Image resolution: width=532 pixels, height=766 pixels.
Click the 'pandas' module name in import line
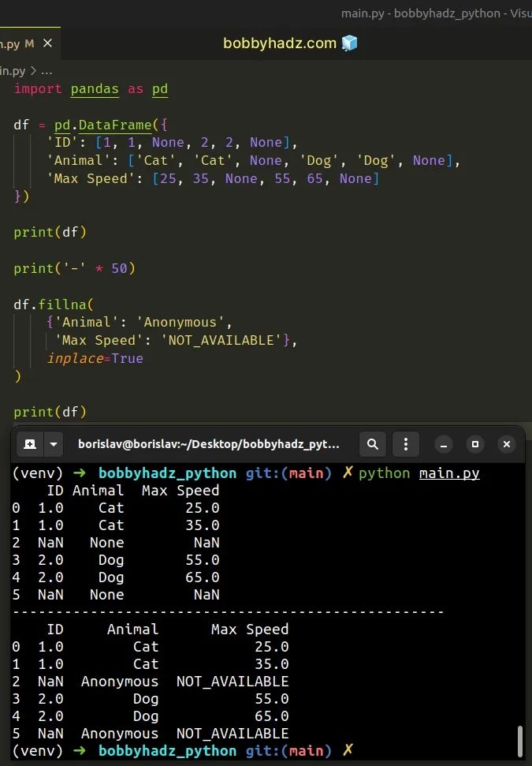(95, 89)
